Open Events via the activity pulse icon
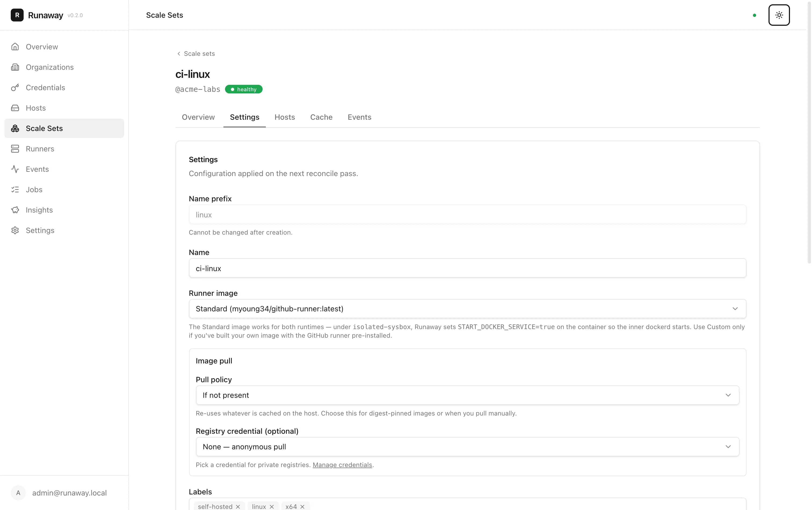 pos(15,169)
